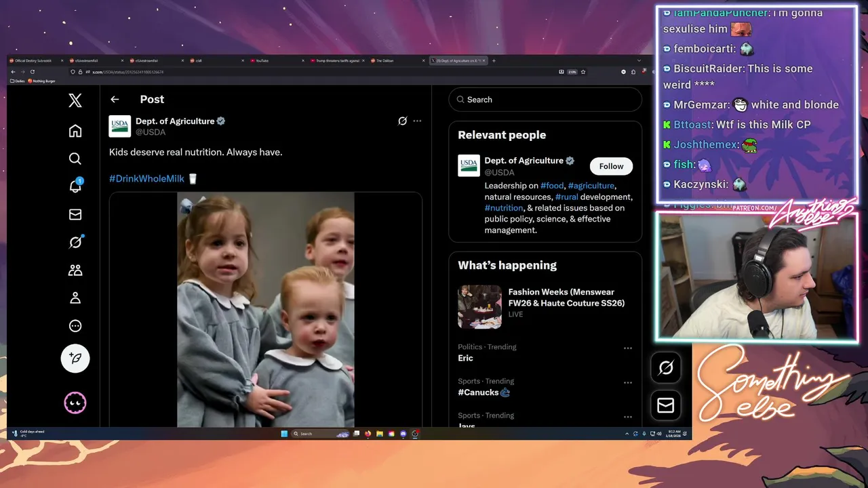Click the compose Post feather button

click(75, 358)
